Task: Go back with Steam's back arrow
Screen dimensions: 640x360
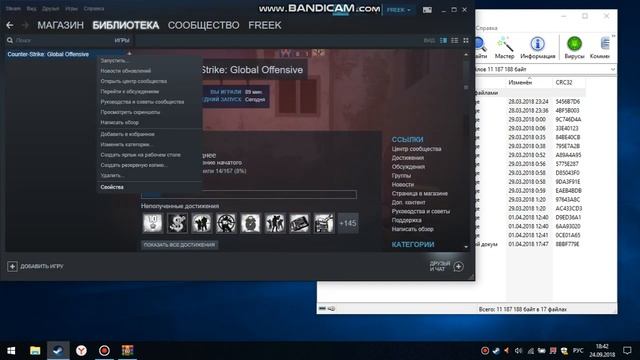Action: (10, 25)
